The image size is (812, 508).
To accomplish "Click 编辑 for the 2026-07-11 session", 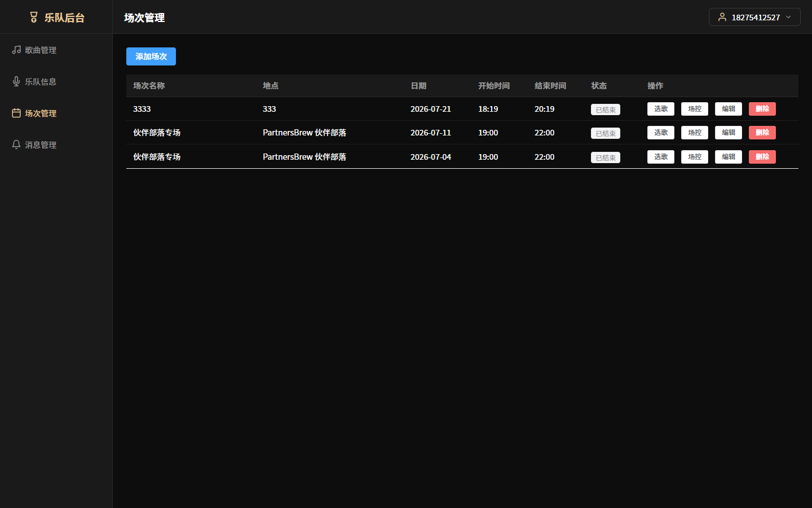I will pos(729,133).
